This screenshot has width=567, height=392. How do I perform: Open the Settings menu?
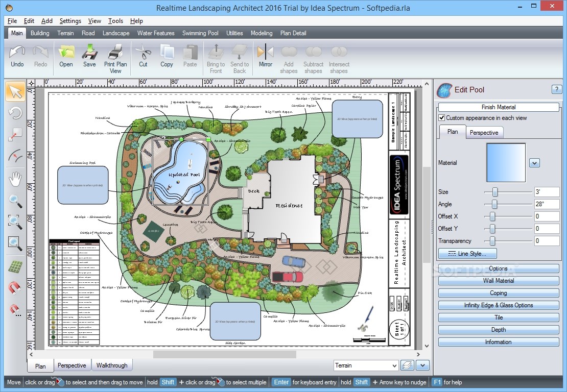click(x=70, y=21)
